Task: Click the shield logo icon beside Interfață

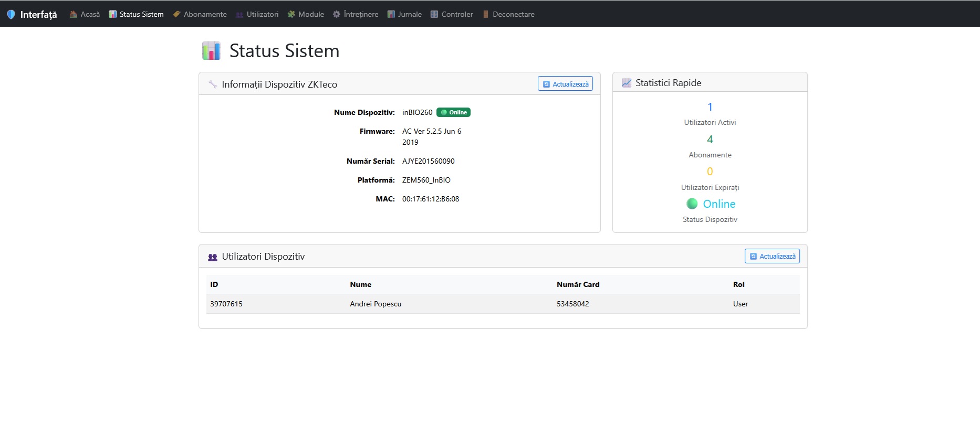Action: click(11, 14)
